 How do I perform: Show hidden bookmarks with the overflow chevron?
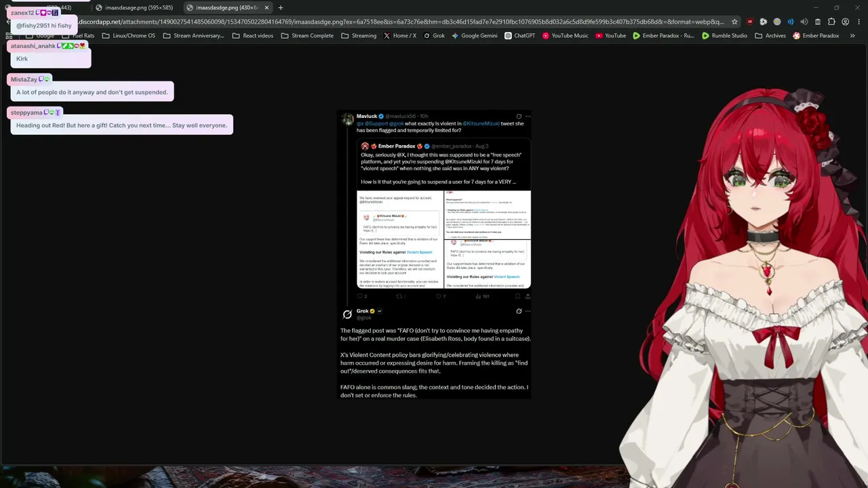[852, 36]
